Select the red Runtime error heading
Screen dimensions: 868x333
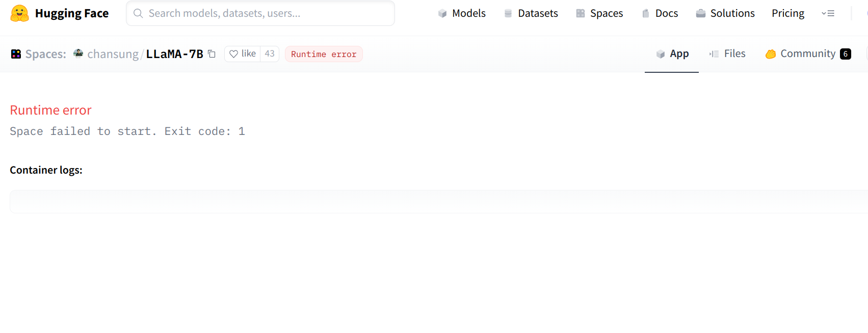point(51,110)
